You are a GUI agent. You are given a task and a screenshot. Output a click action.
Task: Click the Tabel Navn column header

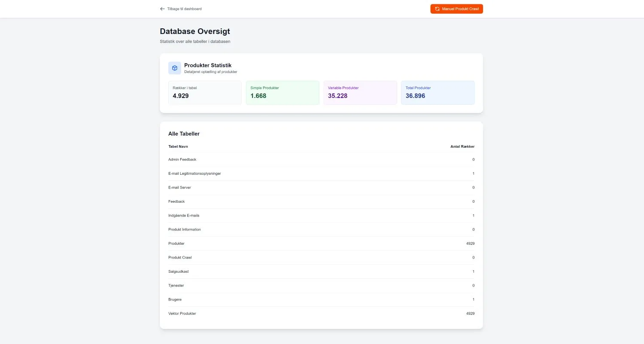click(178, 146)
